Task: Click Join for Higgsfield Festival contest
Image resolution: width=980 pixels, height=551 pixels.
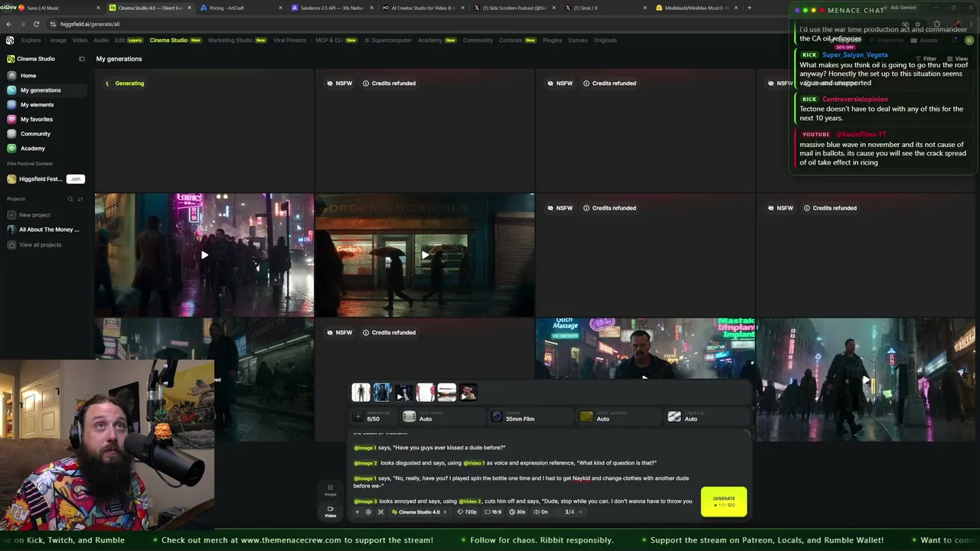Action: point(75,179)
